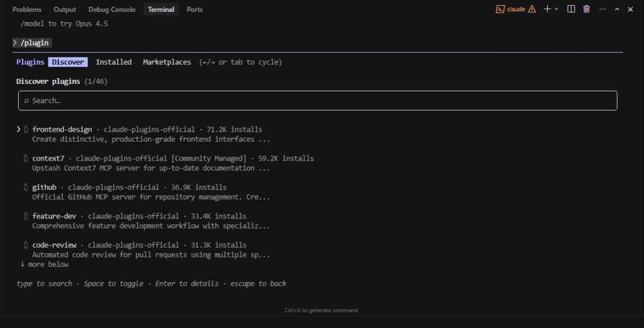Screen dimensions: 644x328
Task: Maximize panel size with the up chevron
Action: pyautogui.click(x=617, y=9)
